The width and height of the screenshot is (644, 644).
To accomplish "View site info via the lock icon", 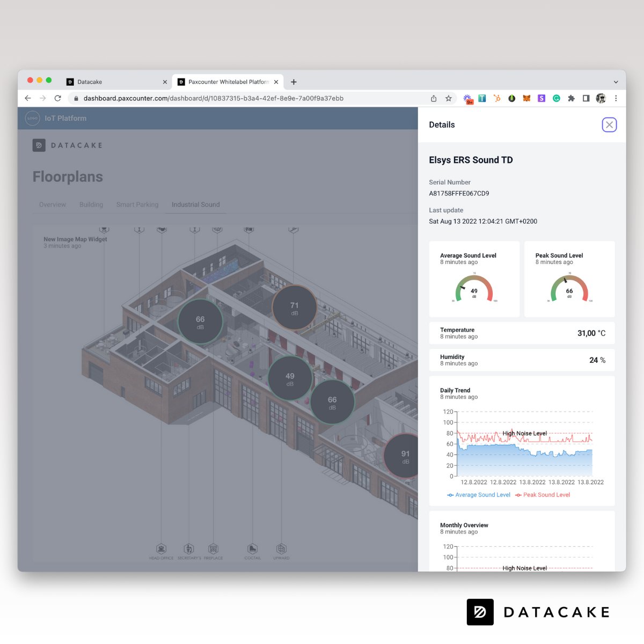I will [76, 98].
